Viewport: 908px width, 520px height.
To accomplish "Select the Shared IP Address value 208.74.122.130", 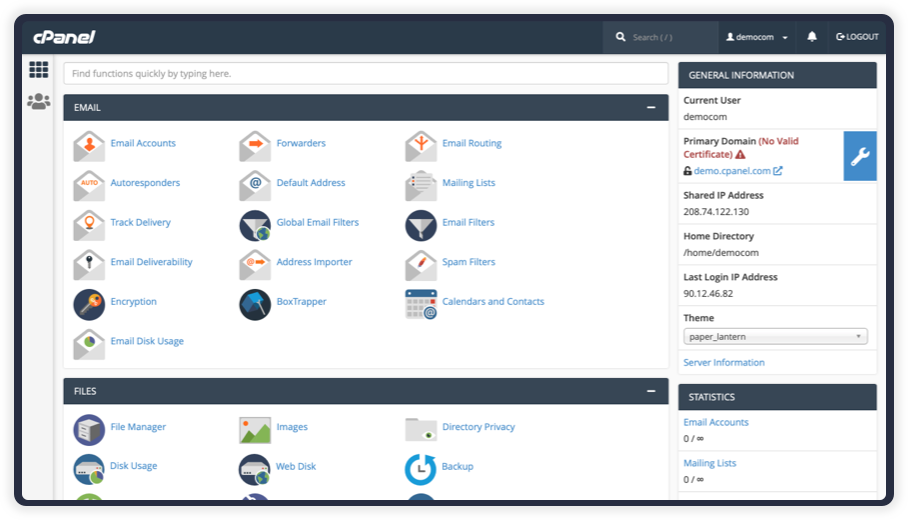I will coord(716,212).
